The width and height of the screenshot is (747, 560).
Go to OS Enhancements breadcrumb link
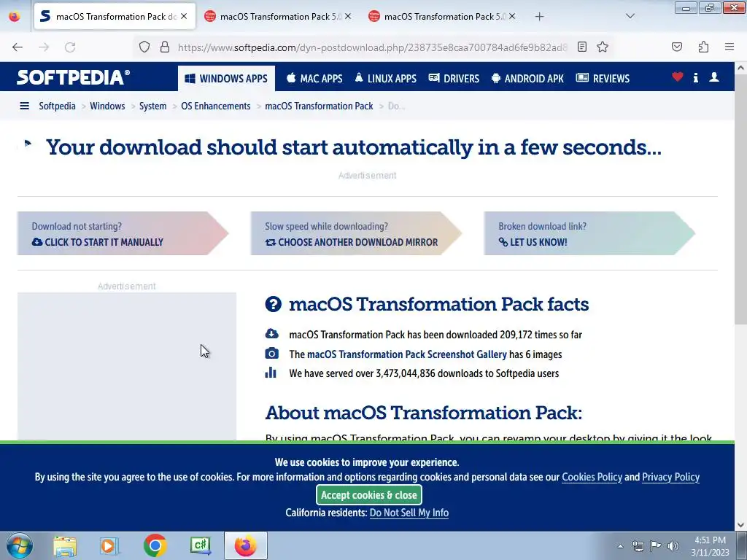215,106
